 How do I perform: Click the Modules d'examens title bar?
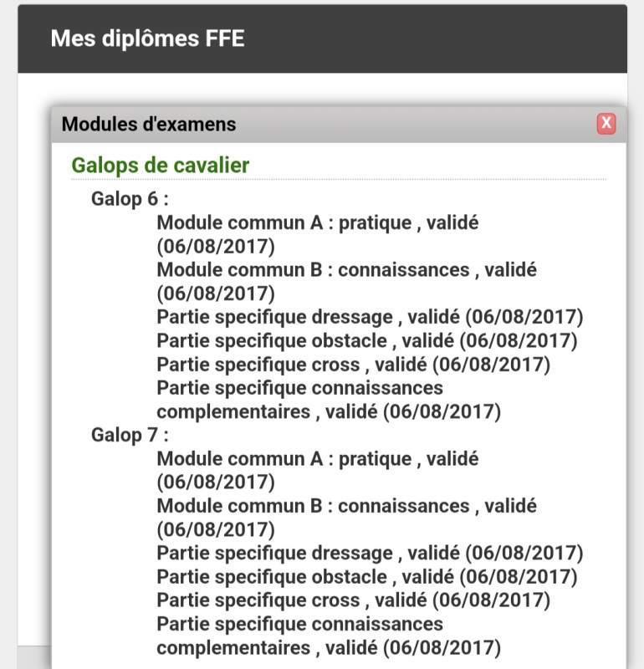pos(339,124)
